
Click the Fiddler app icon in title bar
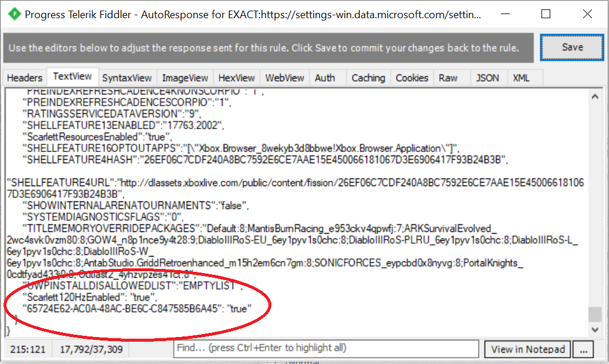coord(14,14)
